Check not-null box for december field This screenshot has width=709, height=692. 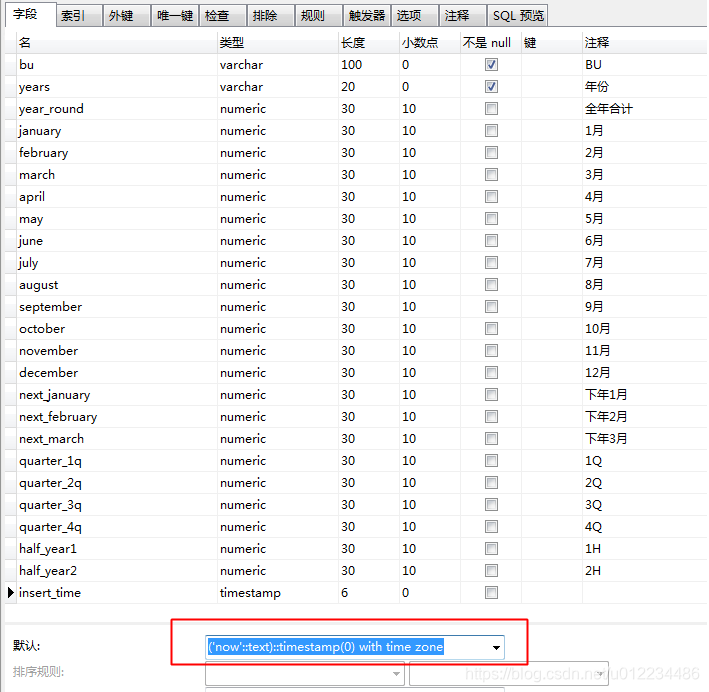point(491,373)
